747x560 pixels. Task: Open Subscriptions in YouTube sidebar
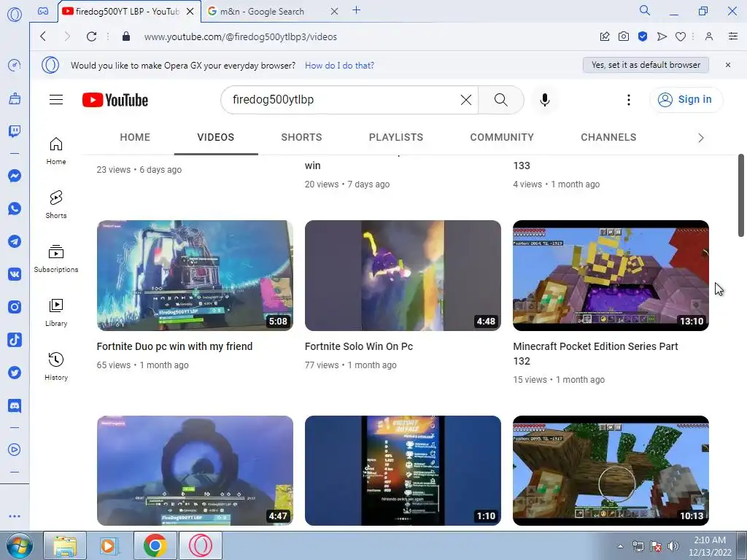pos(56,259)
